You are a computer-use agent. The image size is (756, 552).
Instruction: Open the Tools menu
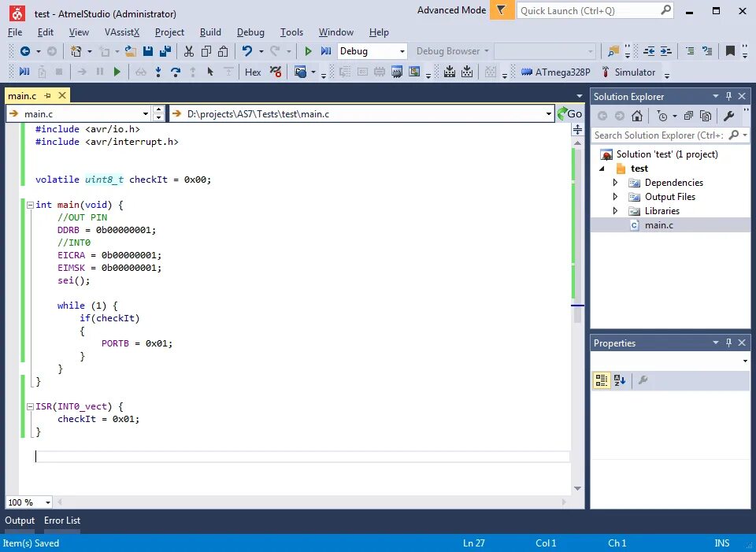291,32
